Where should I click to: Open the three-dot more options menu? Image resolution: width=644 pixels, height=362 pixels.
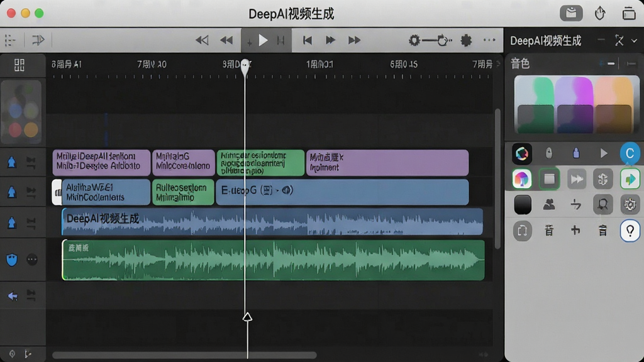pyautogui.click(x=489, y=40)
